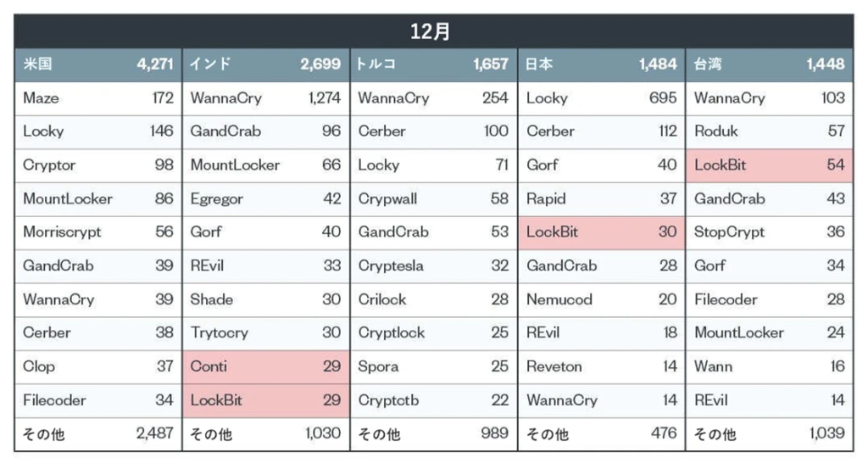Click the 4,271 total for 米国
Viewport: 868px width, 469px height.
[x=154, y=64]
